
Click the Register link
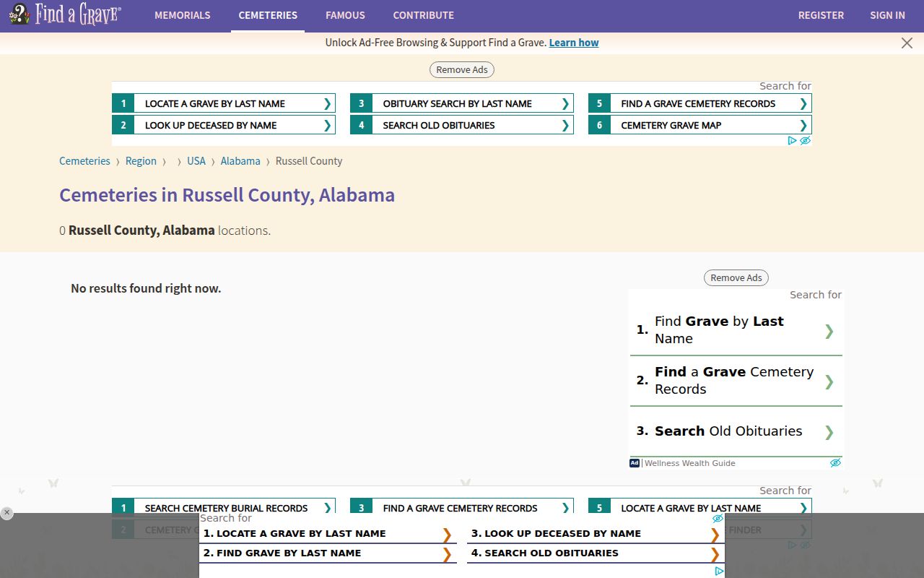point(821,15)
